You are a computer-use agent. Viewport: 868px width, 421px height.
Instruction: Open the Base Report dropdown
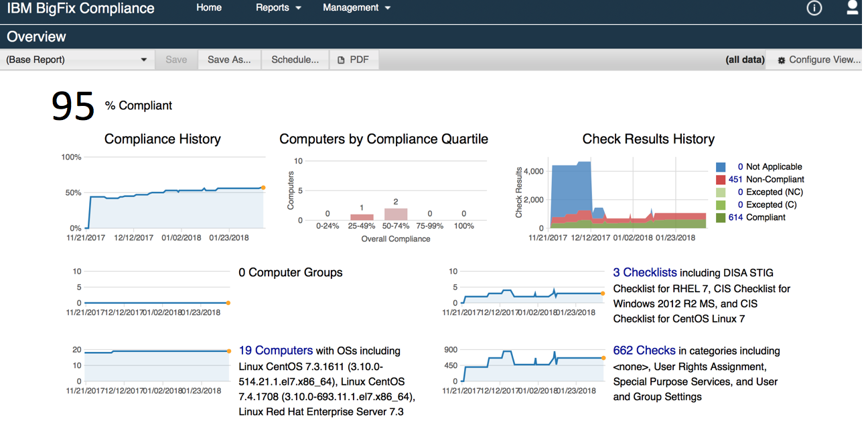tap(77, 60)
